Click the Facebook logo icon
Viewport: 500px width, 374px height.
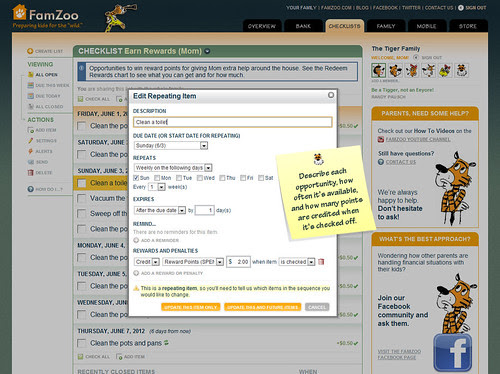click(x=453, y=352)
